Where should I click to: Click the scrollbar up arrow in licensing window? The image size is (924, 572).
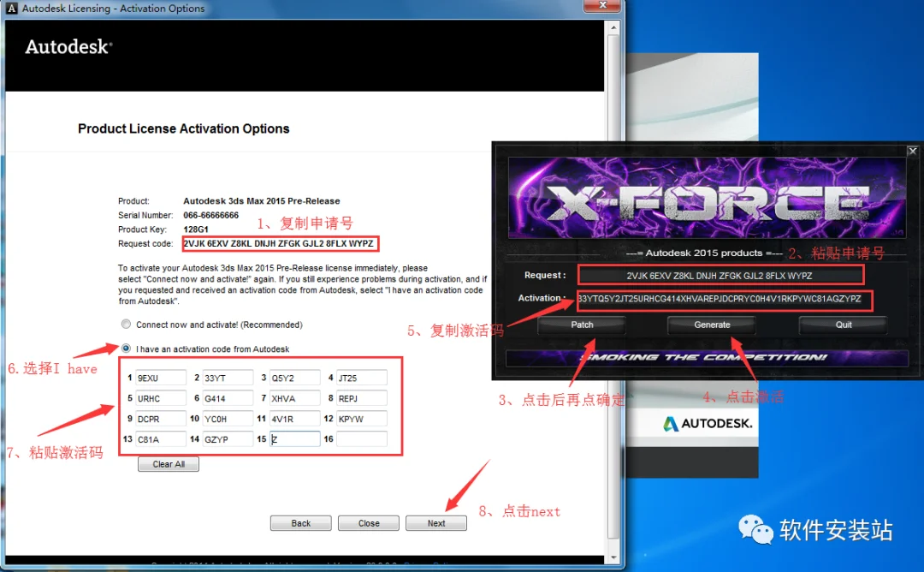[613, 27]
